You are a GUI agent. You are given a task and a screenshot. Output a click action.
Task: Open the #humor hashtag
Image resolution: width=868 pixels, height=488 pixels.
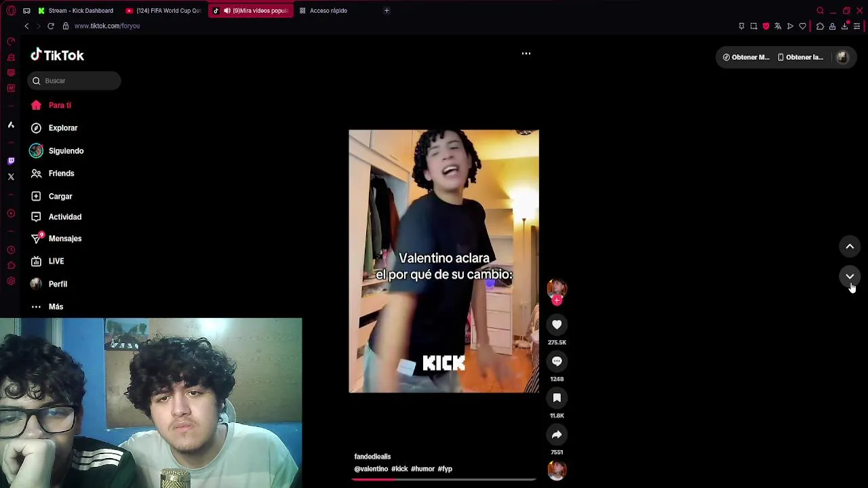(x=422, y=469)
